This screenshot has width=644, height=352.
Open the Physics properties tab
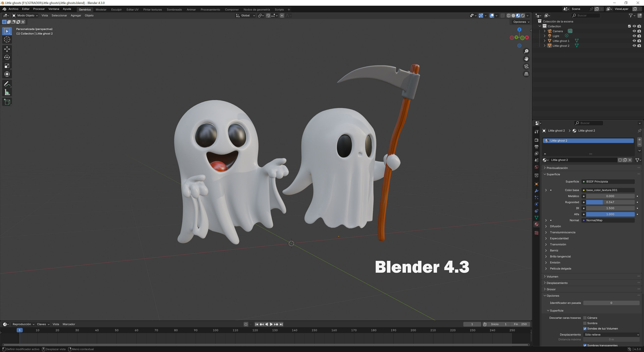click(x=536, y=204)
